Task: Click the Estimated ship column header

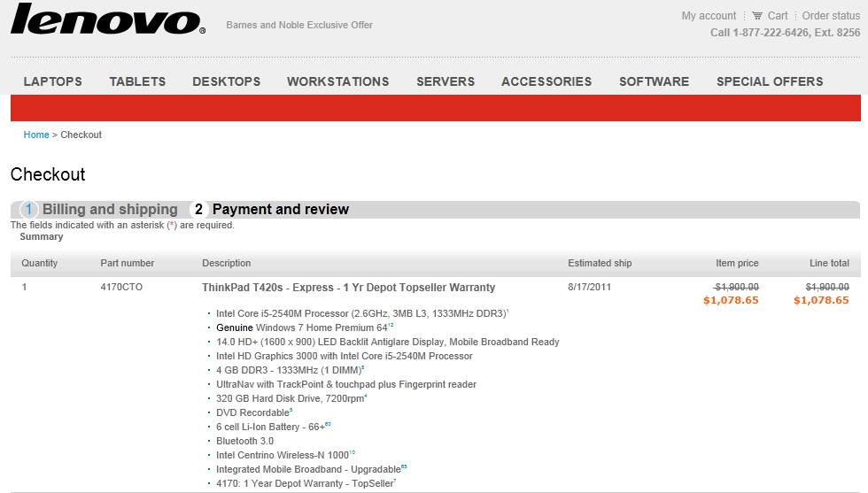Action: pos(600,263)
